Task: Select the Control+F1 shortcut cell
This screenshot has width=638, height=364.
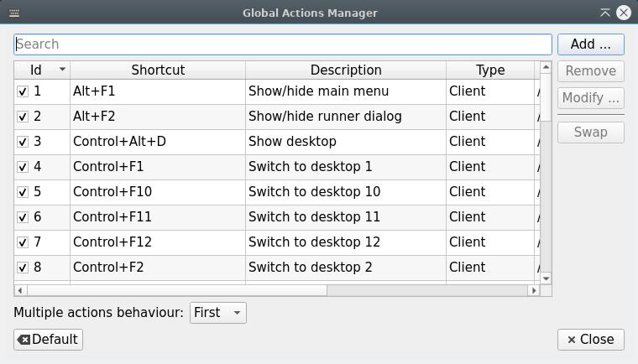Action: [158, 167]
